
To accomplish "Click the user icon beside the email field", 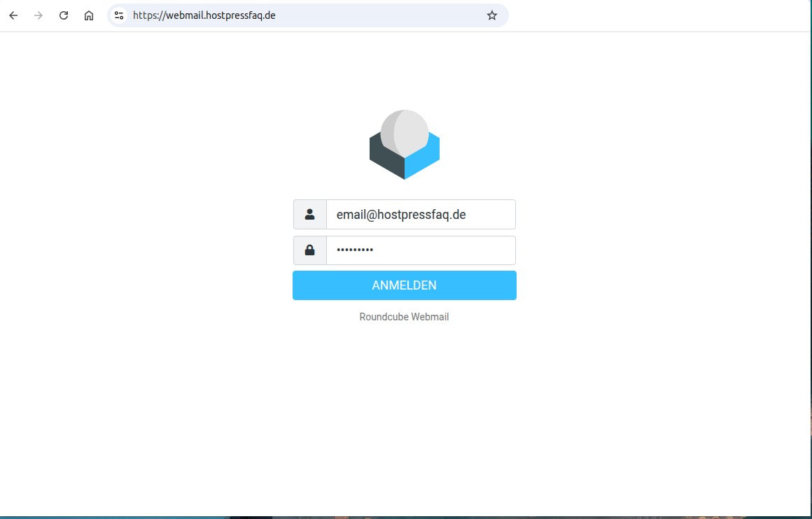I will pyautogui.click(x=309, y=214).
